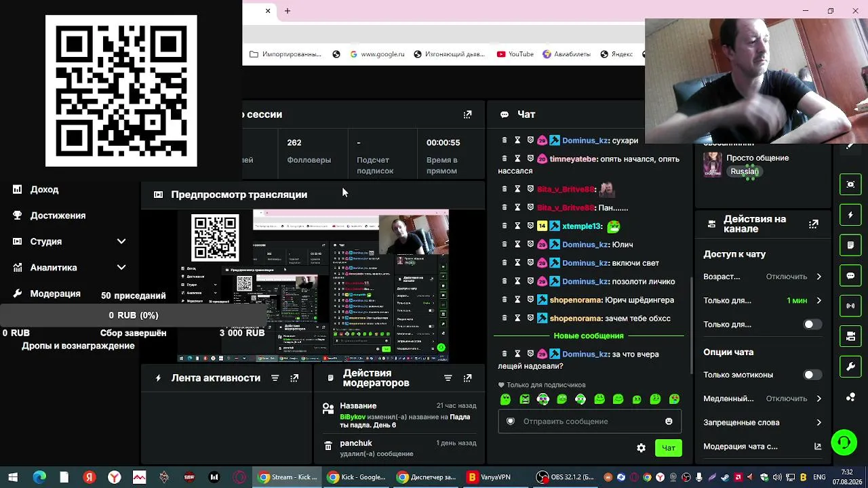Click in the Отправить сообщение input field
Image resolution: width=868 pixels, height=488 pixels.
point(589,422)
